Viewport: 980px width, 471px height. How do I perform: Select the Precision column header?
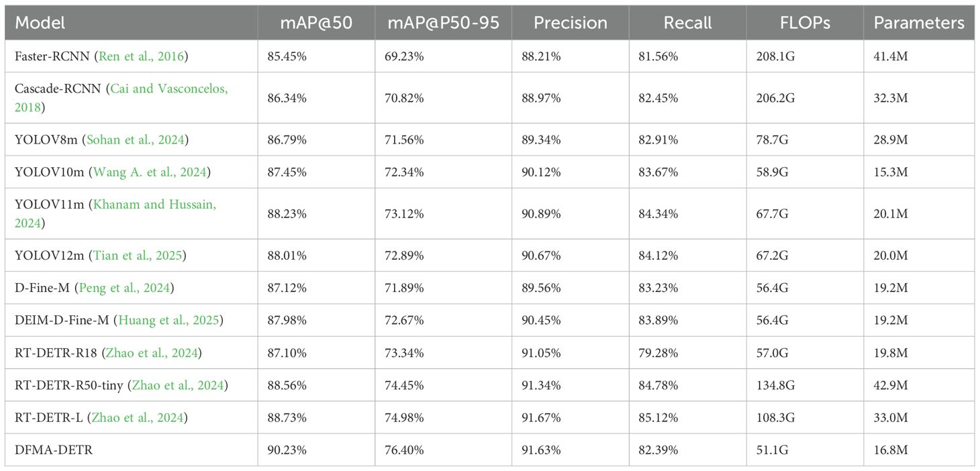point(570,23)
